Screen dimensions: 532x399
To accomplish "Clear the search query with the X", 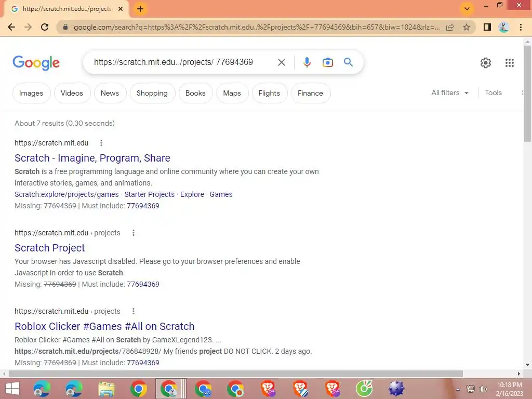I will pyautogui.click(x=281, y=62).
